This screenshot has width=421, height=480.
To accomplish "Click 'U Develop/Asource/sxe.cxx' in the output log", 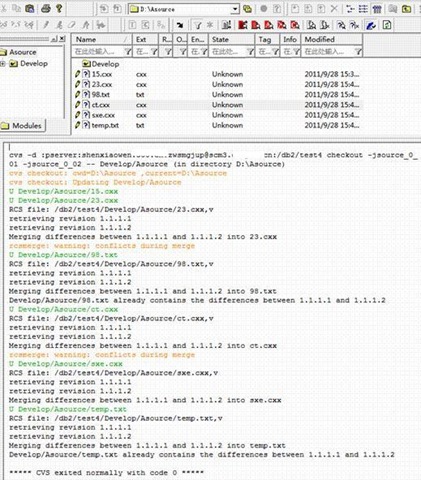I will [66, 364].
